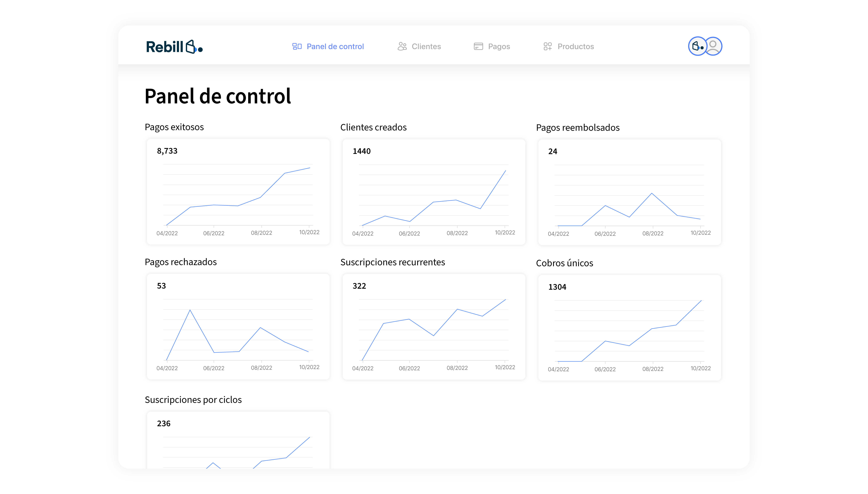The image size is (868, 494).
Task: Open the Clientes creados chart
Action: coord(434,192)
